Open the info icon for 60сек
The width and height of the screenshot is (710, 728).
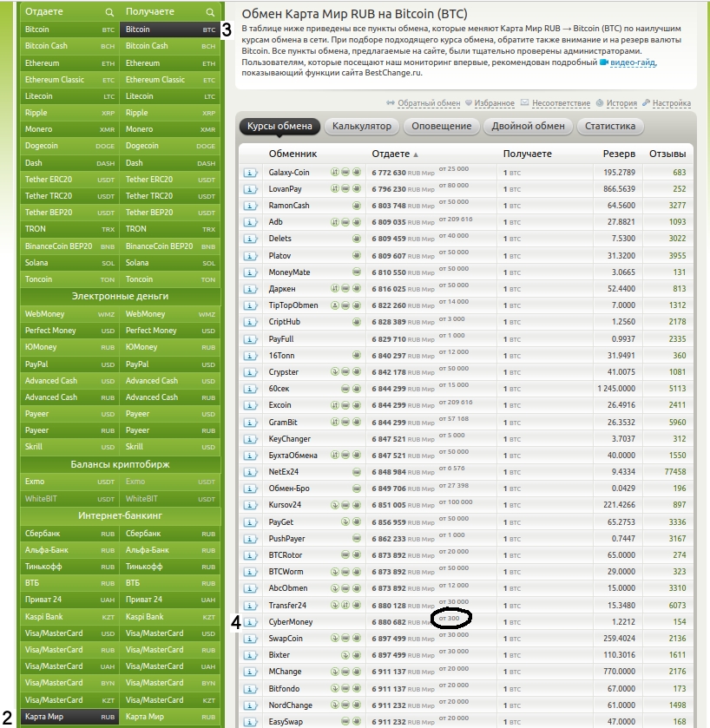click(x=250, y=389)
